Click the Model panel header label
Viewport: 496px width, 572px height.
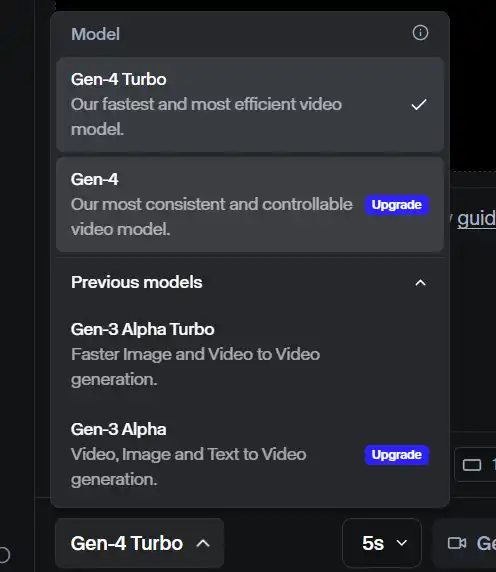[x=95, y=34]
